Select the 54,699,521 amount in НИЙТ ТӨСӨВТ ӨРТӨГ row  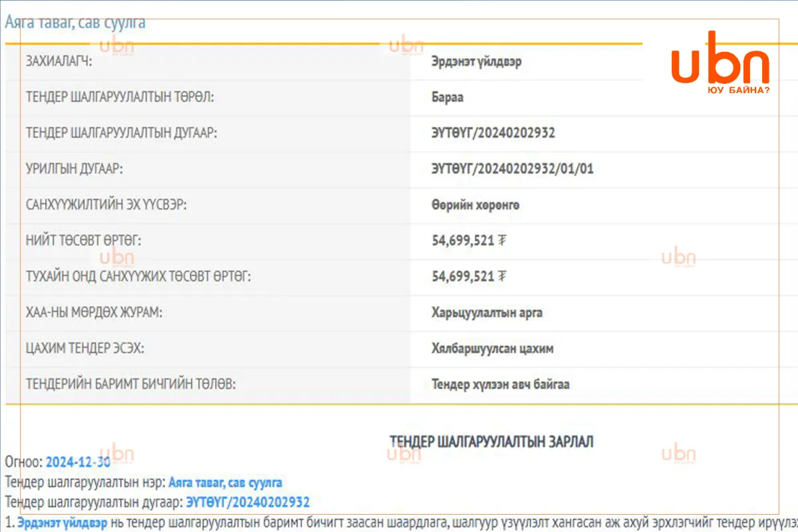[469, 241]
